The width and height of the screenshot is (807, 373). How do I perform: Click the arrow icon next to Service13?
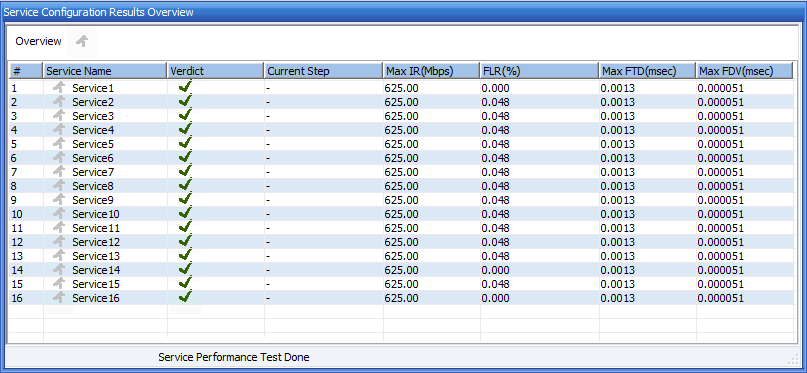pos(60,255)
